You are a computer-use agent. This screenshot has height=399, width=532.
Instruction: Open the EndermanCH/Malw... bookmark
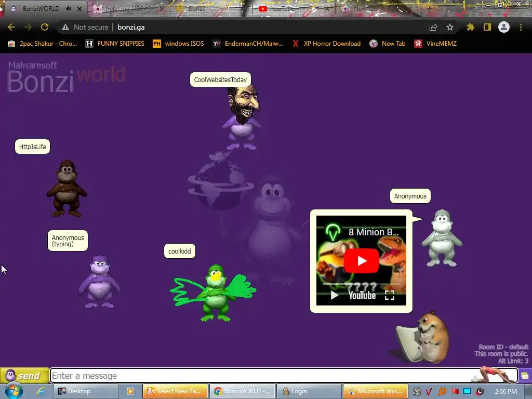click(248, 44)
